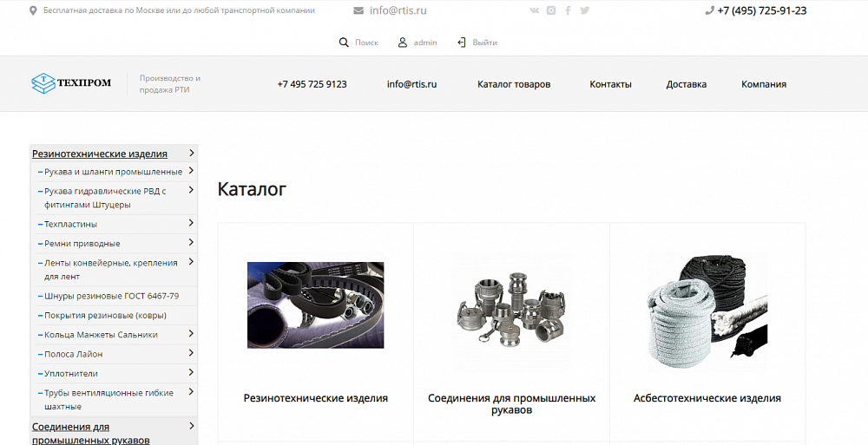Open Резинотехнические изделия catalog card title
868x445 pixels.
tap(316, 398)
